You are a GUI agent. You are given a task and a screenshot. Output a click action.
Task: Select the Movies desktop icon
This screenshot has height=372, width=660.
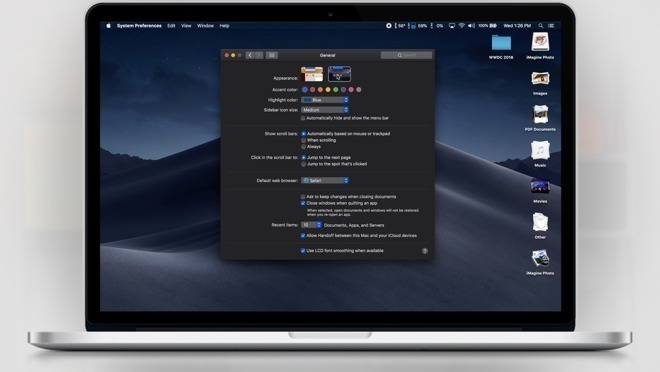coord(540,186)
